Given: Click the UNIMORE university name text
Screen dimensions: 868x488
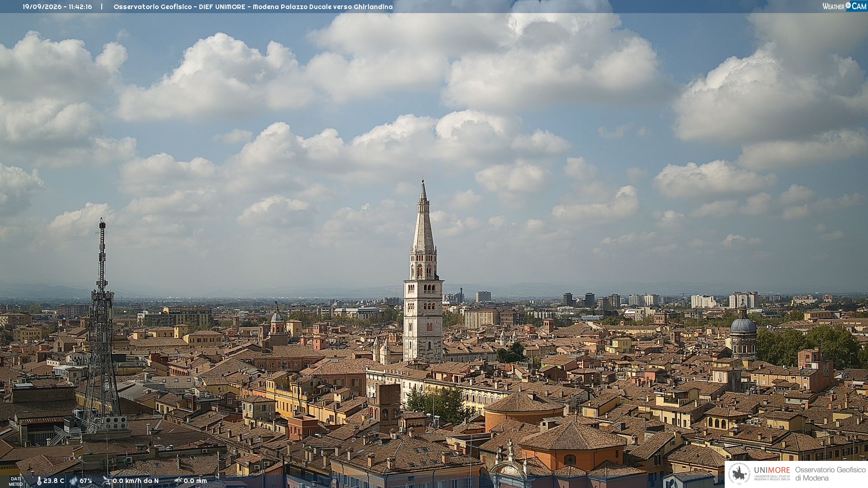Looking at the screenshot, I should point(772,470).
